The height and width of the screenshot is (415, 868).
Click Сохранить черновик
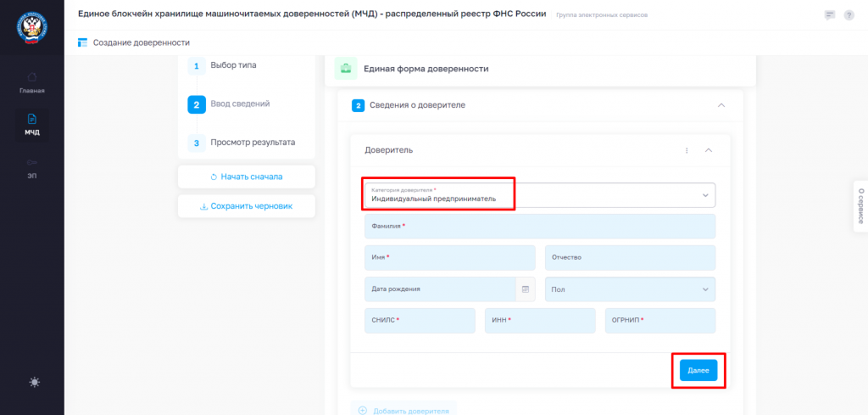click(247, 206)
